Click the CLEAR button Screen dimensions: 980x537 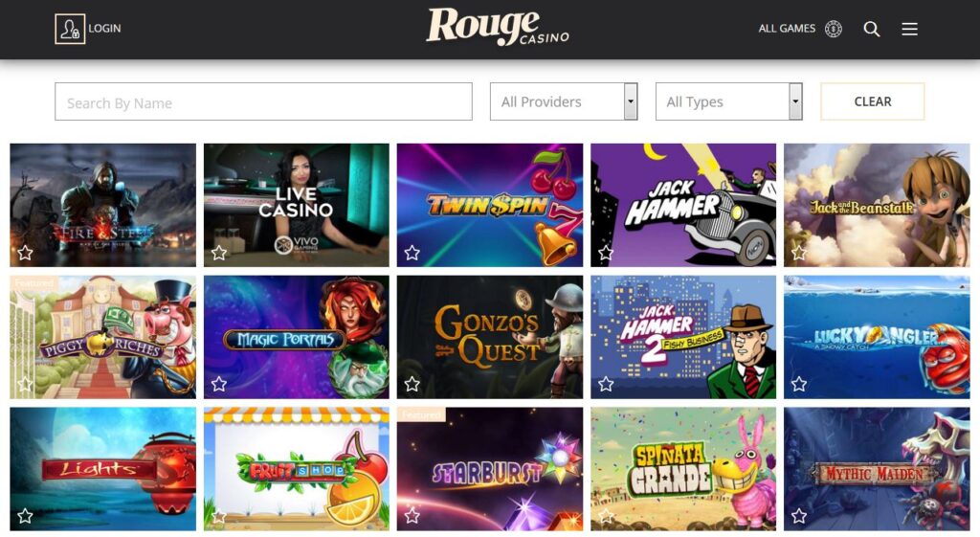(873, 101)
